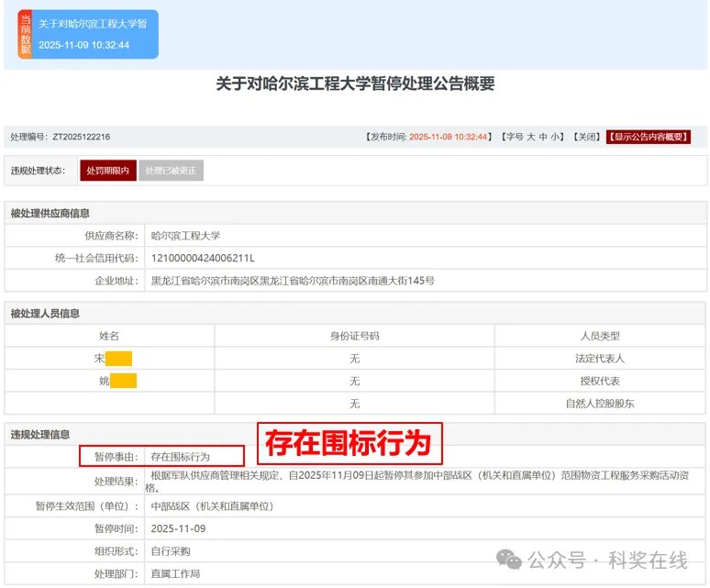Click the 企业地址 label

[116, 281]
